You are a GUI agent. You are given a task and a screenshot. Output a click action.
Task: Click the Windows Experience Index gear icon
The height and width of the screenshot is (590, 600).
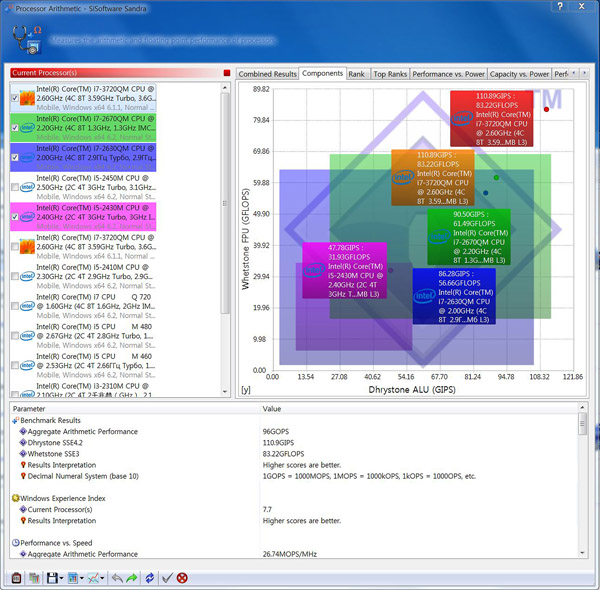tap(15, 498)
